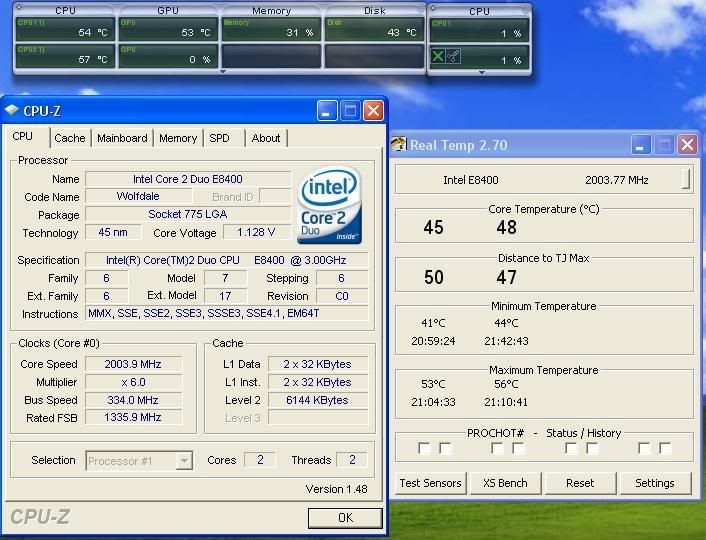Close the CPU-Z window

click(x=373, y=110)
